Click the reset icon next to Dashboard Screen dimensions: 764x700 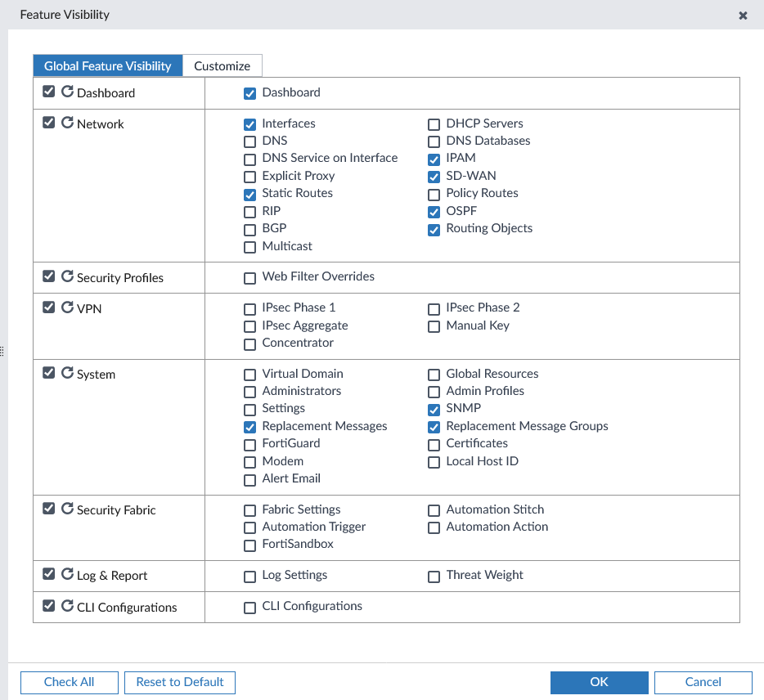pos(67,92)
